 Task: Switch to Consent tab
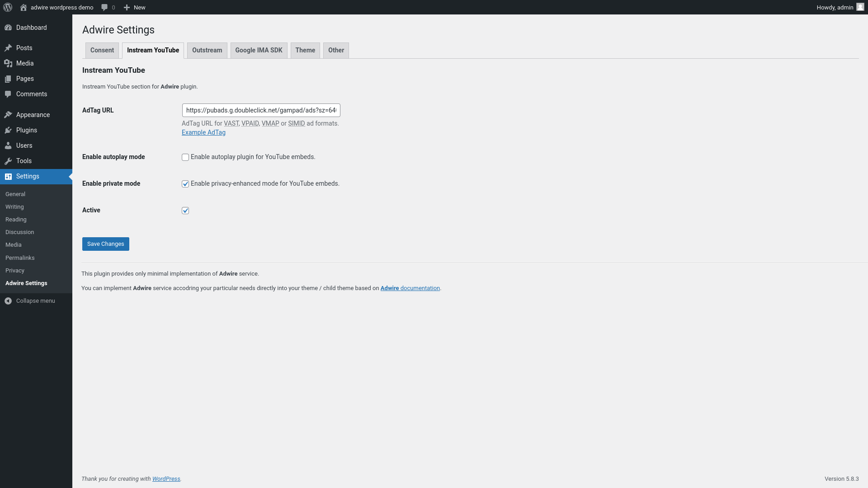coord(101,50)
